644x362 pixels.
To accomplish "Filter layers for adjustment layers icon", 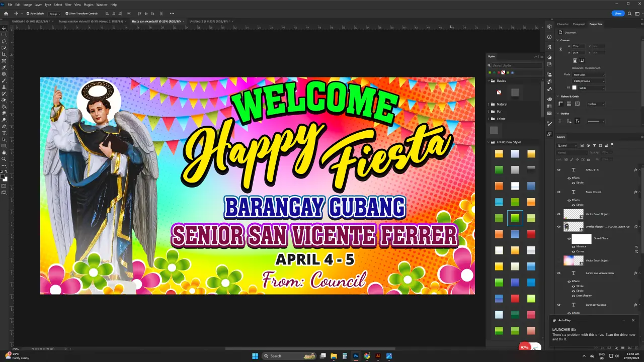I will [x=589, y=146].
